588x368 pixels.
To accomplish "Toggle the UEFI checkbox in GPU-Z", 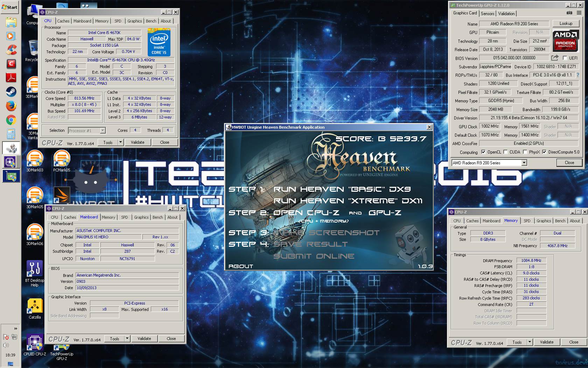I will (x=565, y=58).
